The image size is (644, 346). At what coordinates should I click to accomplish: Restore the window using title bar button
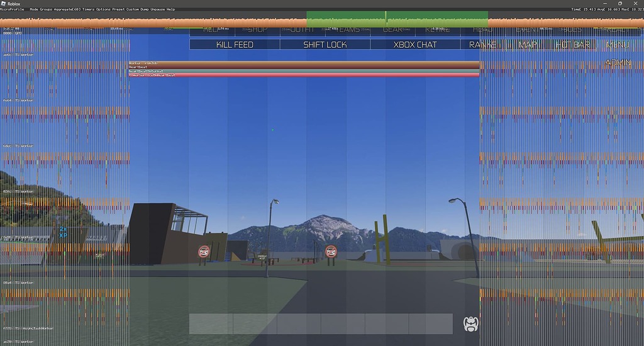(619, 3)
